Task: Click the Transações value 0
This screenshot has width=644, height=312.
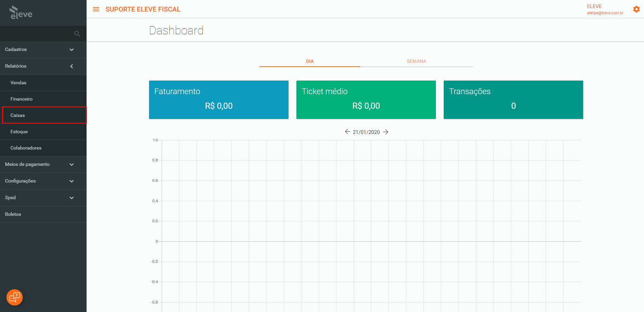Action: click(513, 106)
